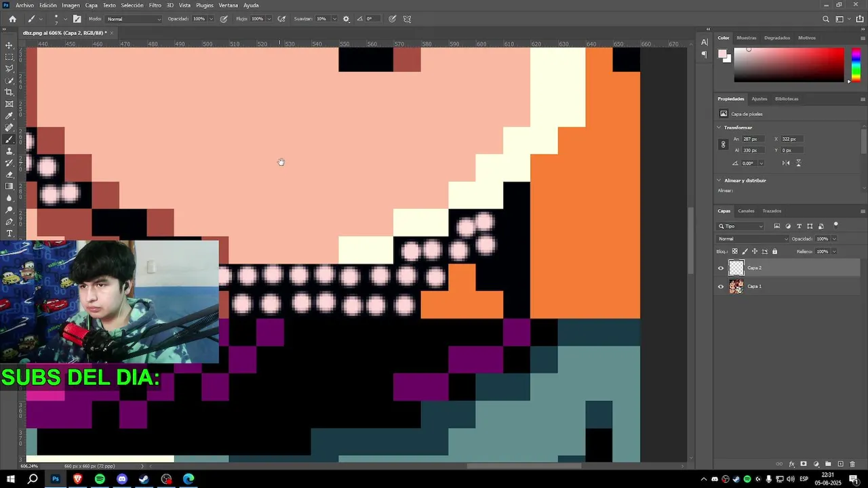Open the Flujo dropdown arrow
868x488 pixels.
point(269,19)
